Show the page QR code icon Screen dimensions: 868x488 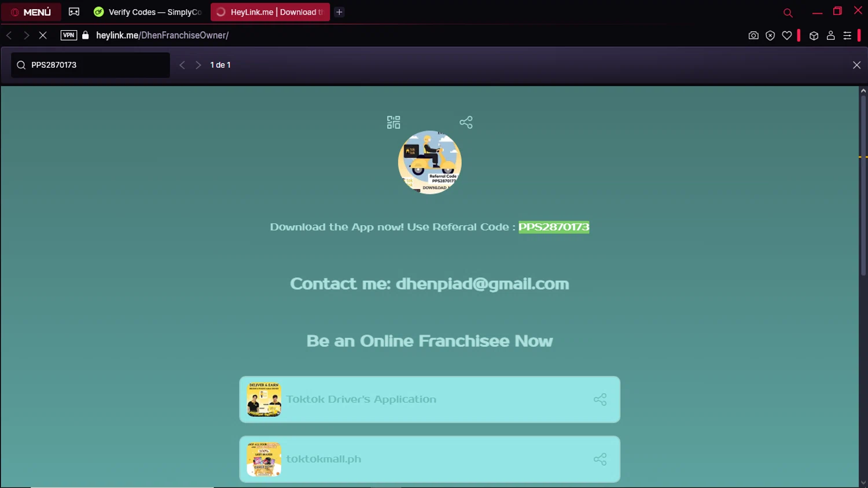pyautogui.click(x=393, y=122)
